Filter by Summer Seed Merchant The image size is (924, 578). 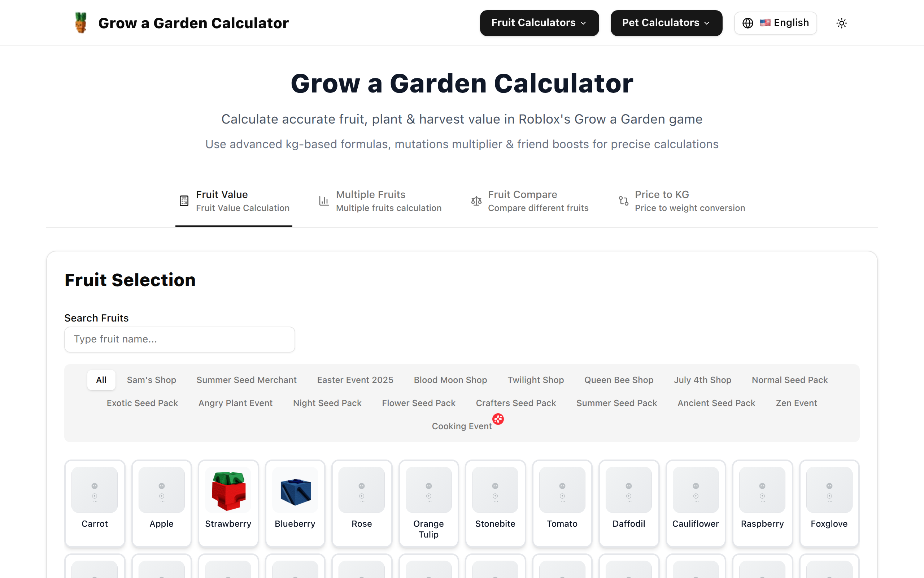point(246,380)
